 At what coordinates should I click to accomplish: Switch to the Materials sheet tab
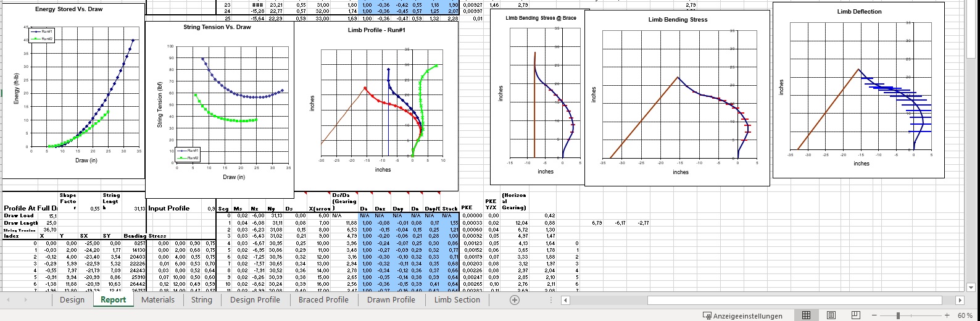[x=158, y=300]
